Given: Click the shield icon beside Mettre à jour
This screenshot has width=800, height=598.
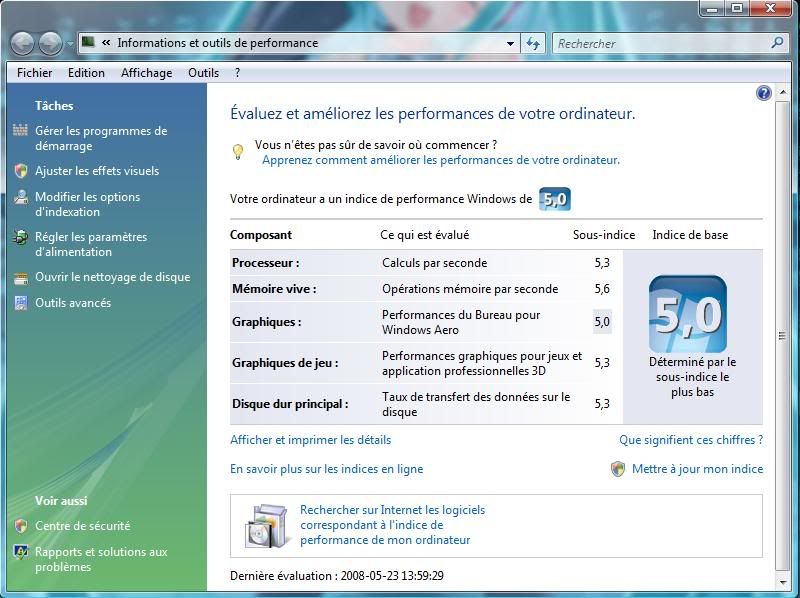Looking at the screenshot, I should tap(618, 469).
